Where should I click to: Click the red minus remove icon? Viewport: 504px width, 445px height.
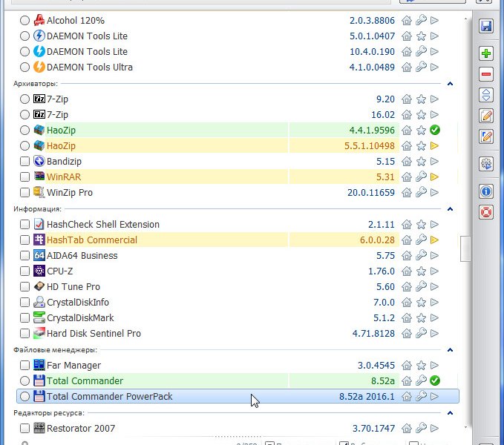[x=486, y=74]
